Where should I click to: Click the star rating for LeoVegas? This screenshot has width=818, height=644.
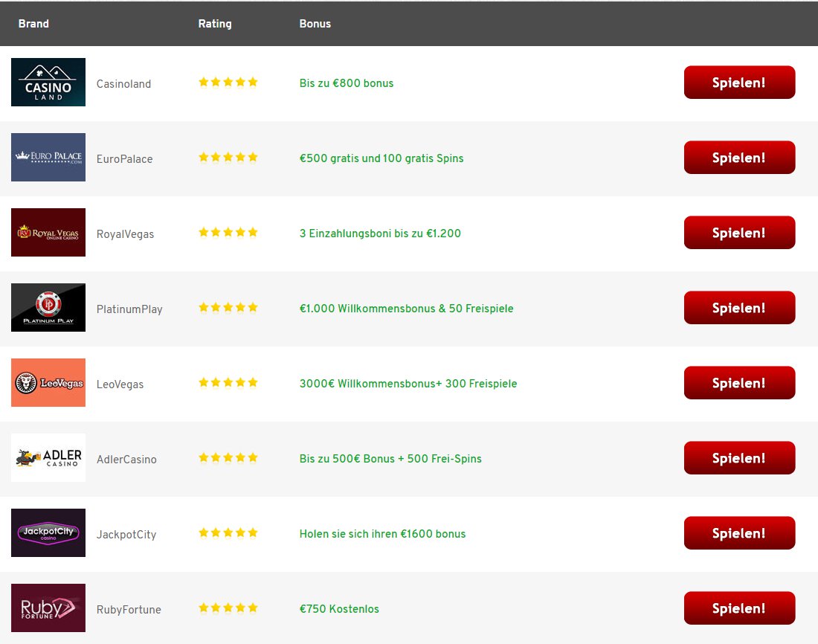pos(228,382)
